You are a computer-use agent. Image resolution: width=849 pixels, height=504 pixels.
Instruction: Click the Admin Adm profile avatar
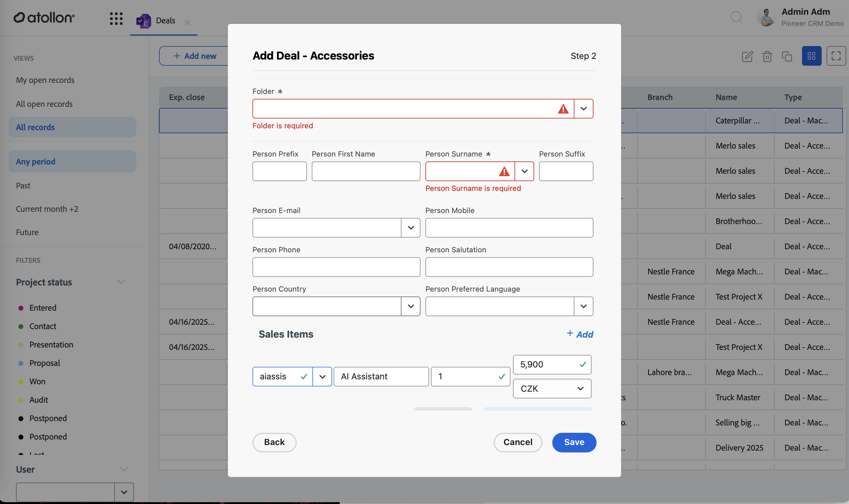coord(767,17)
